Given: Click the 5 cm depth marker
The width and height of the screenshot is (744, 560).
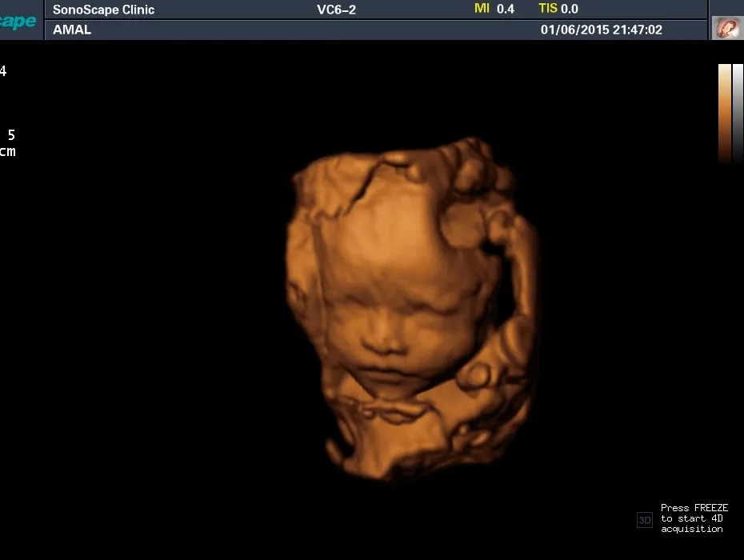Looking at the screenshot, I should pos(8,143).
